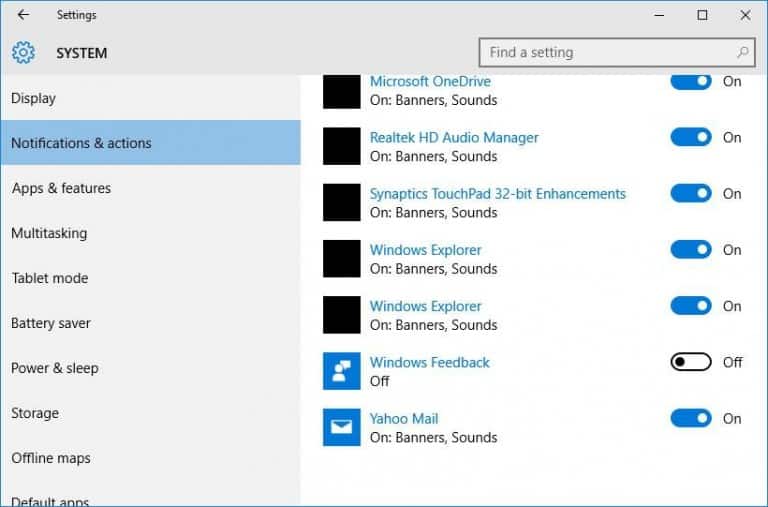Open Yahoo Mail notification settings link
Image resolution: width=768 pixels, height=507 pixels.
click(404, 419)
